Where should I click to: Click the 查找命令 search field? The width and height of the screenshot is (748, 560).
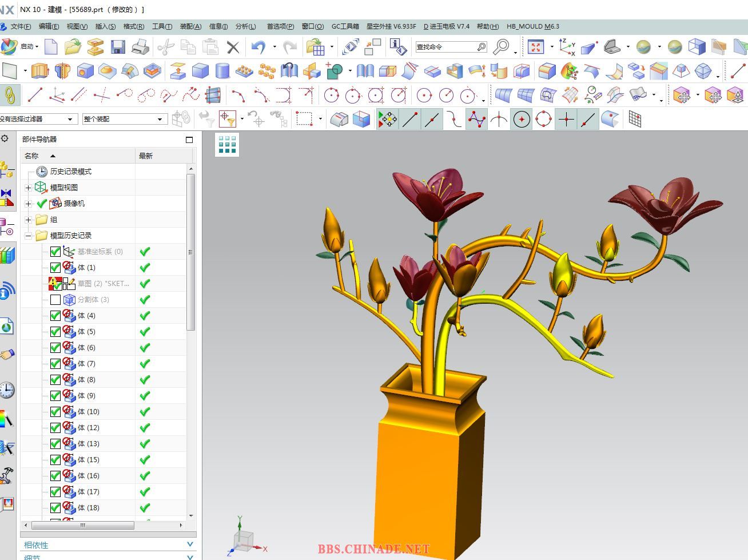coord(446,47)
